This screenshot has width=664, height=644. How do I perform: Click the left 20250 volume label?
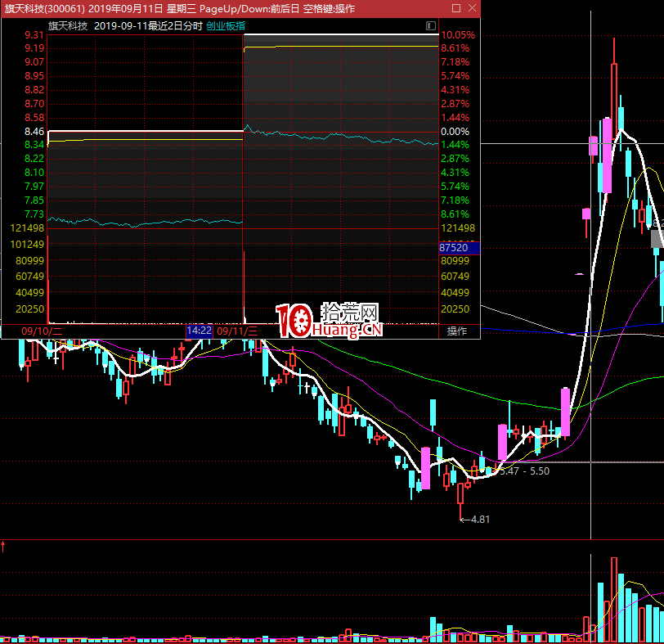click(x=29, y=309)
